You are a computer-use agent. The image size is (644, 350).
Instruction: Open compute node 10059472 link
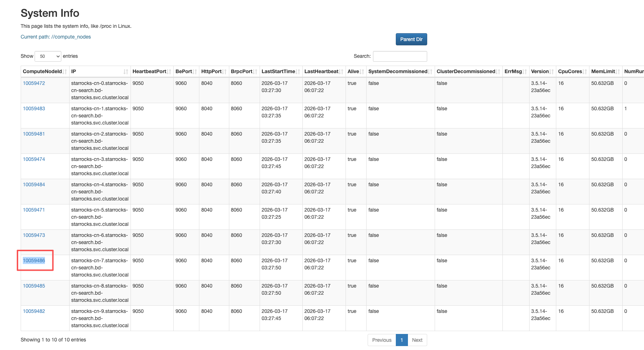pyautogui.click(x=34, y=83)
